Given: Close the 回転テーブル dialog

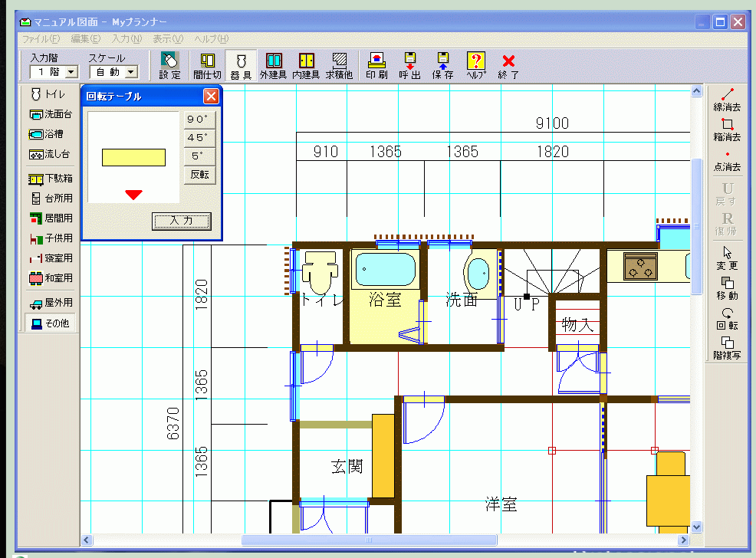Looking at the screenshot, I should [x=211, y=97].
